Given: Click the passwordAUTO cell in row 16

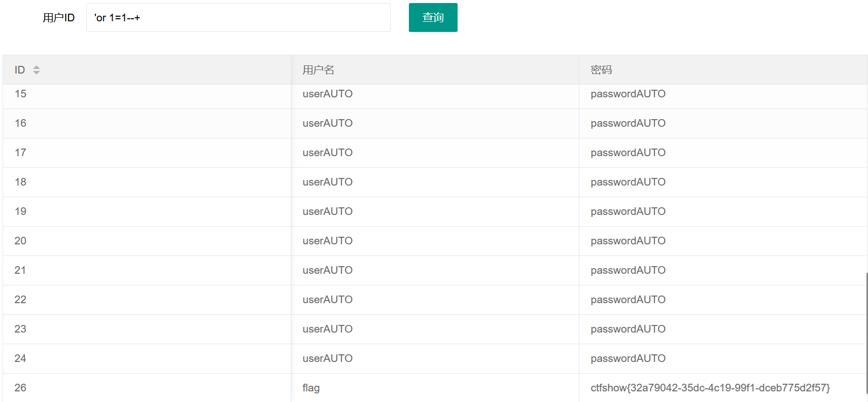Looking at the screenshot, I should 628,123.
